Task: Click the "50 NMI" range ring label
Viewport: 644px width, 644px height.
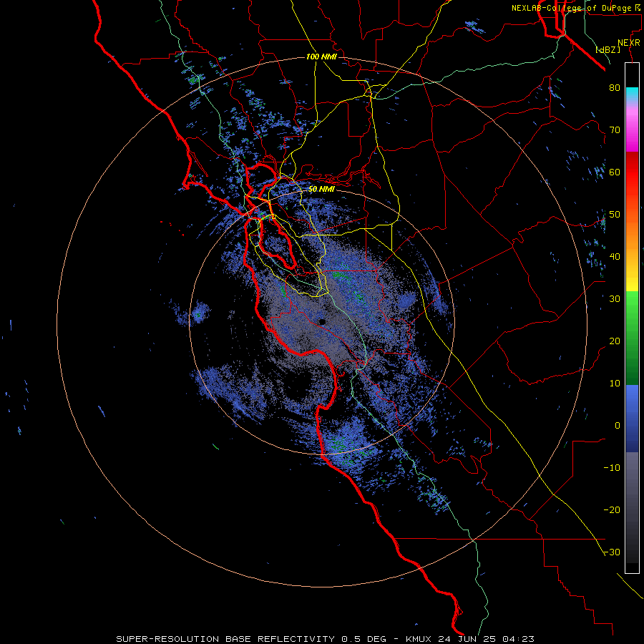Action: pos(321,190)
